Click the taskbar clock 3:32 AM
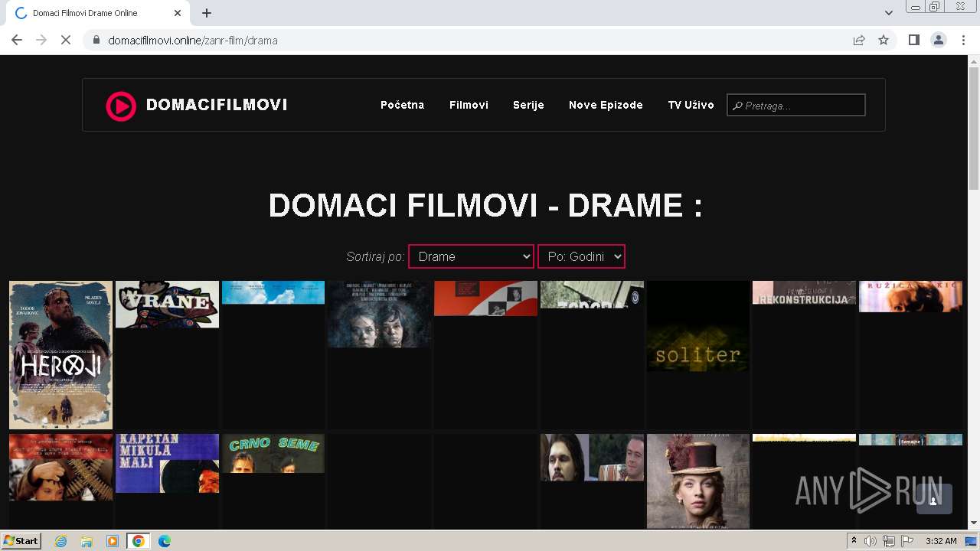Viewport: 980px width, 551px height. point(941,541)
